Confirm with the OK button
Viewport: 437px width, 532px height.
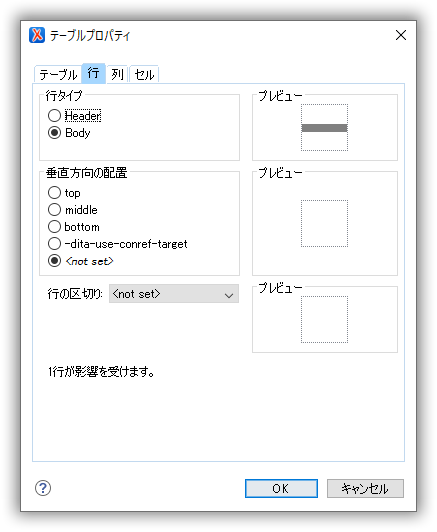tap(281, 489)
